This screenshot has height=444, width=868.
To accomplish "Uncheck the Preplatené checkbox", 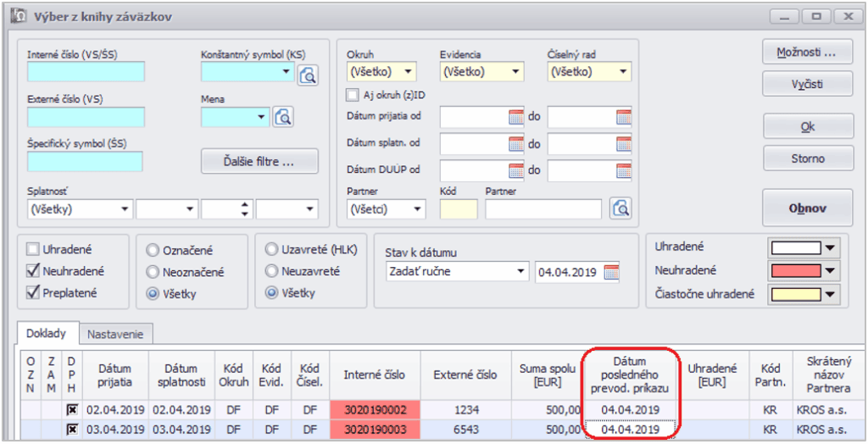I will (x=33, y=293).
